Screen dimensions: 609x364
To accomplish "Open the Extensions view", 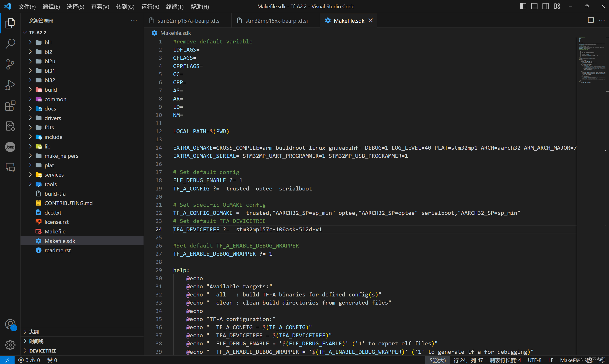I will click(10, 106).
